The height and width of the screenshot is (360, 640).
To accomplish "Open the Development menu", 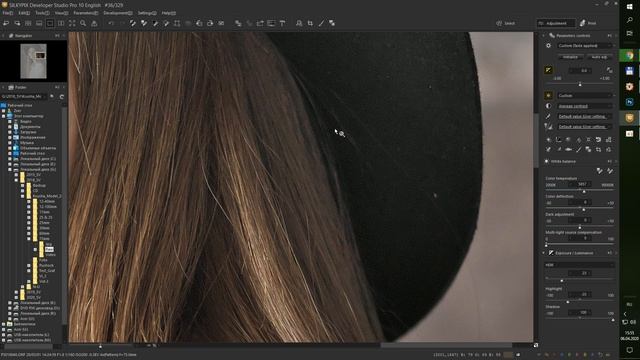I will click(x=118, y=13).
